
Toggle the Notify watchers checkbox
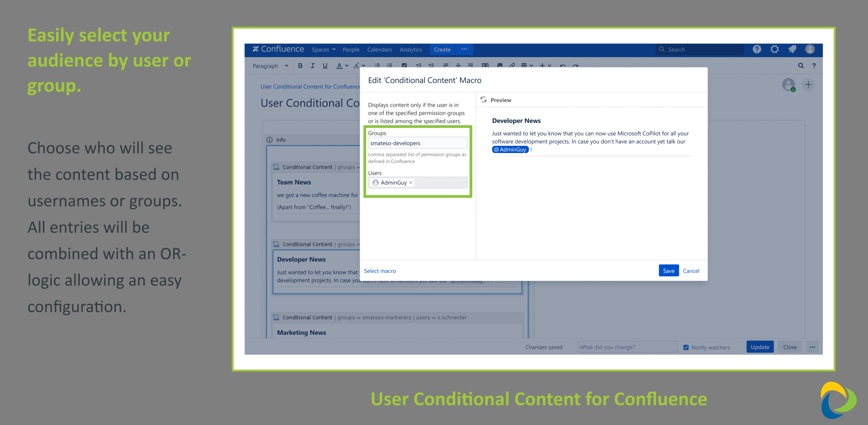[686, 348]
